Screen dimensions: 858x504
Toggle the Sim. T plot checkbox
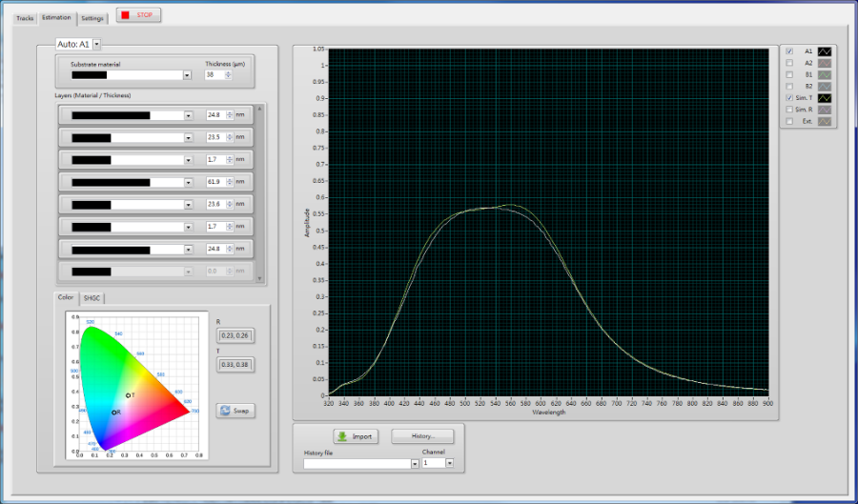coord(789,98)
